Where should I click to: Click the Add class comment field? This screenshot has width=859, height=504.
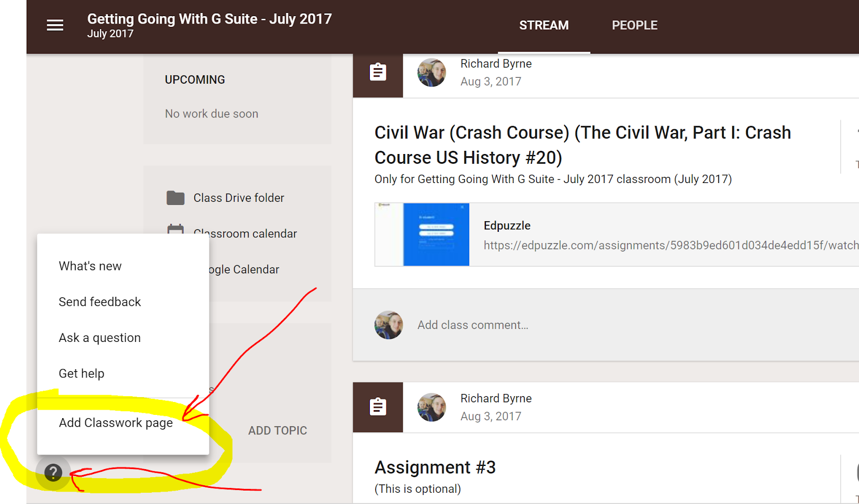[x=472, y=325]
